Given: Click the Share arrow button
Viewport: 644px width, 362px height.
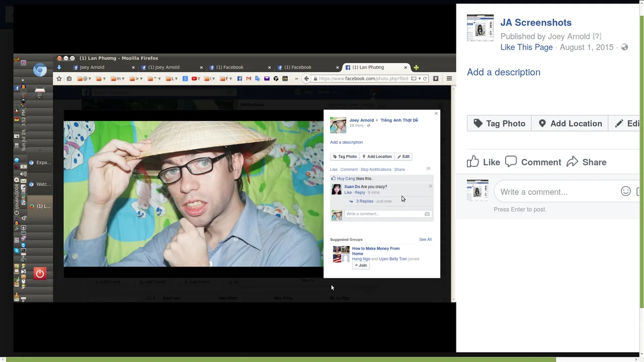Looking at the screenshot, I should [x=586, y=162].
